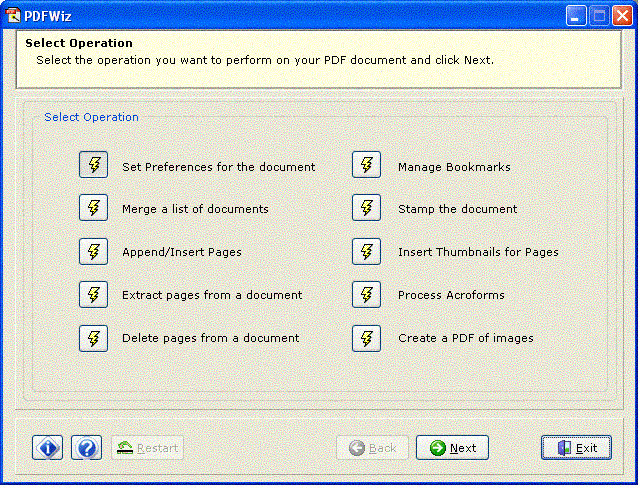This screenshot has width=638, height=485.
Task: Click the Stamp the document label
Action: pos(457,209)
